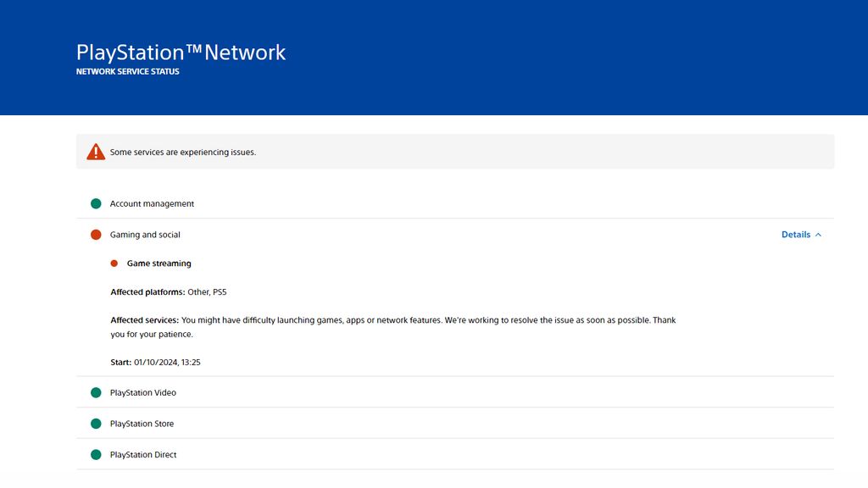Click the NETWORK SERVICE STATUS label

coord(125,71)
